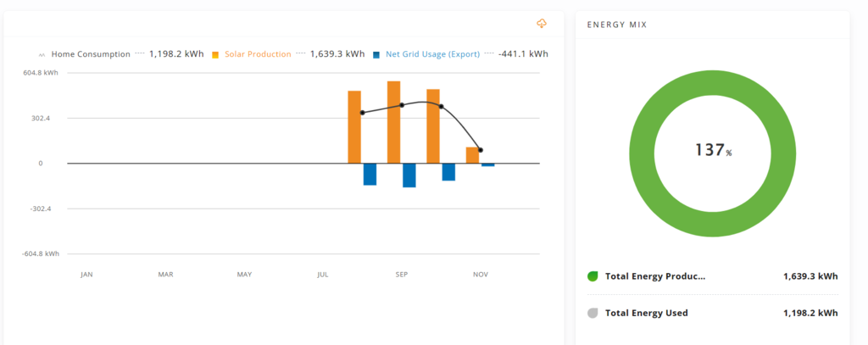Click the orange Solar Production legend square

tap(215, 54)
